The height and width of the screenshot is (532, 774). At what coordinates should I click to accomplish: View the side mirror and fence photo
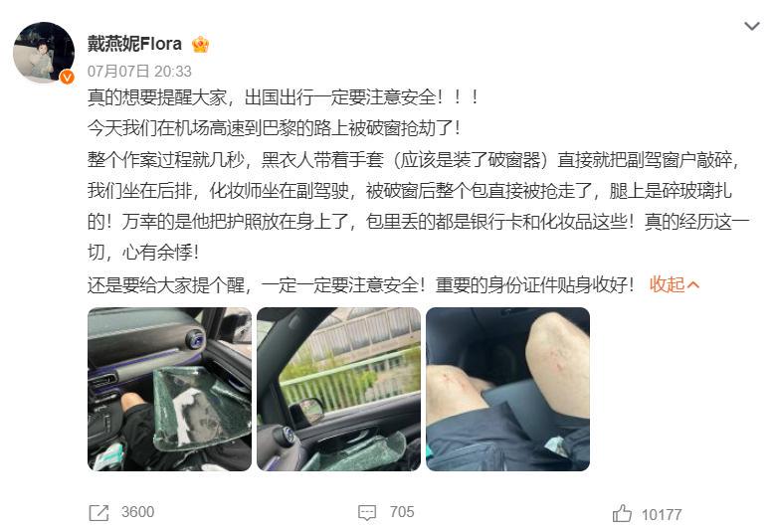[338, 389]
